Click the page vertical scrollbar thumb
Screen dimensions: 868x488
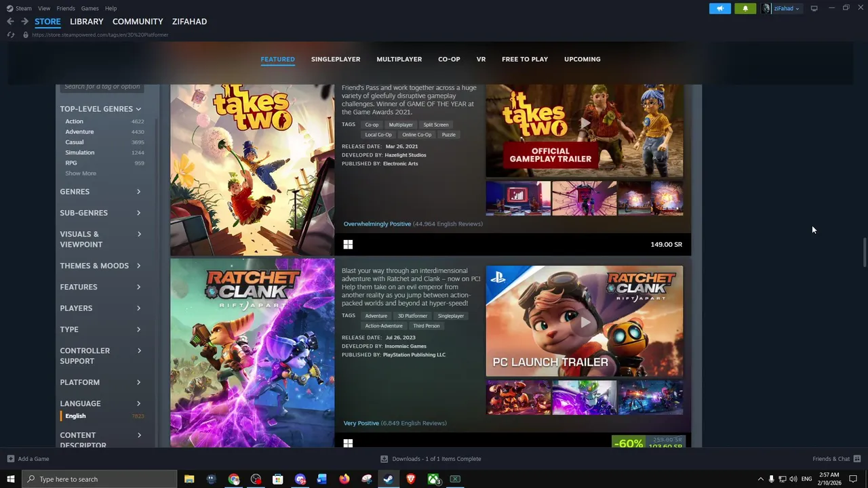coord(864,253)
